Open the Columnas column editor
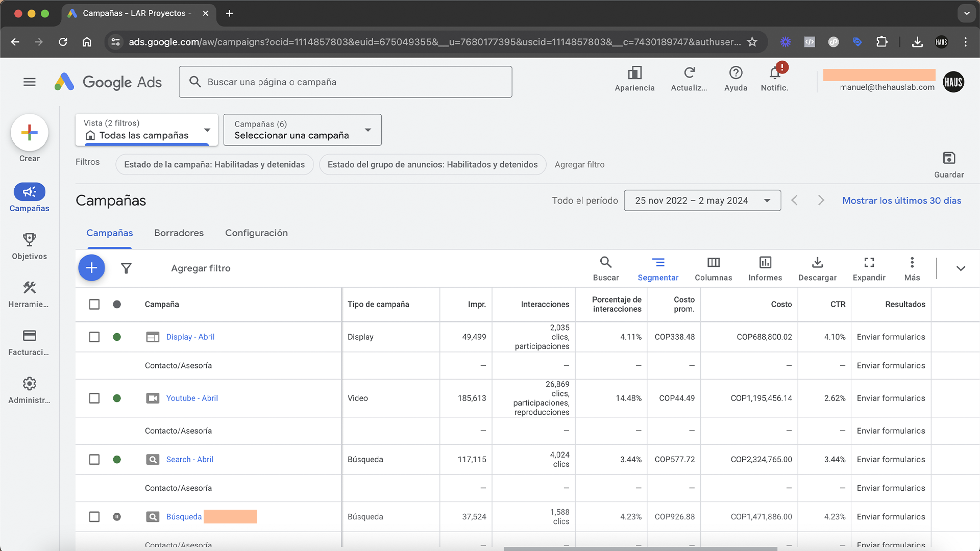The width and height of the screenshot is (980, 551). [713, 263]
